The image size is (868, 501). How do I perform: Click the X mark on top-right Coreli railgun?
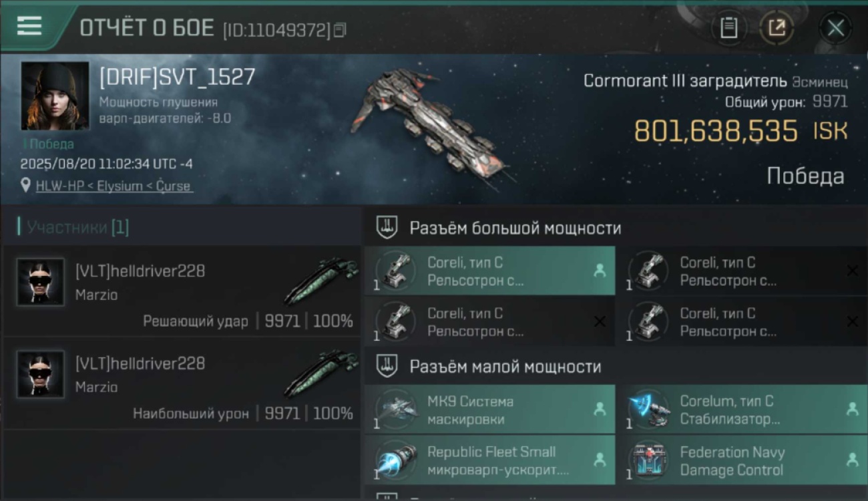click(x=852, y=271)
